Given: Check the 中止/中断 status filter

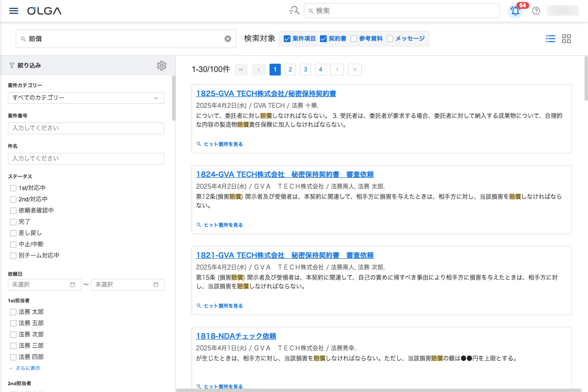Looking at the screenshot, I should pos(13,245).
